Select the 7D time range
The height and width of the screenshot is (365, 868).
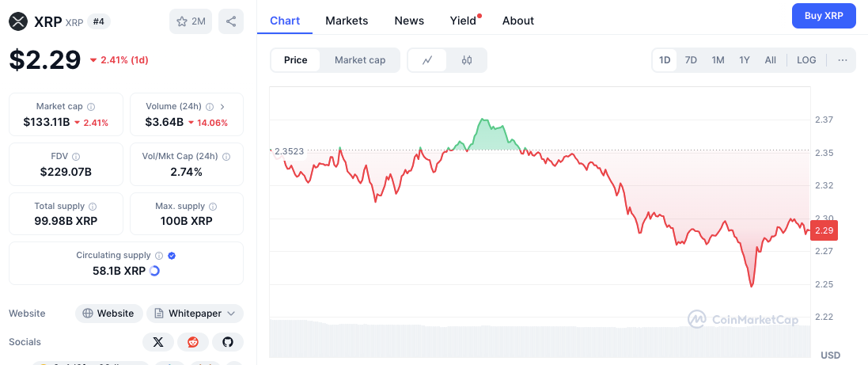point(691,60)
